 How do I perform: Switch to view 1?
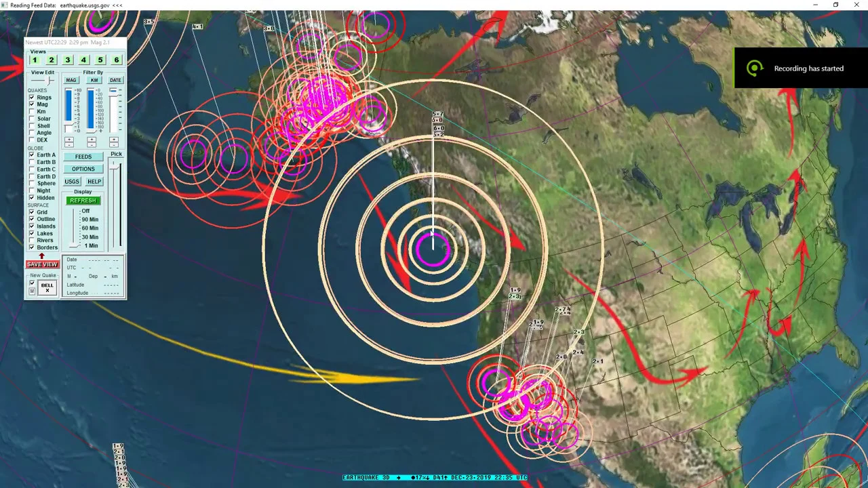click(x=35, y=60)
